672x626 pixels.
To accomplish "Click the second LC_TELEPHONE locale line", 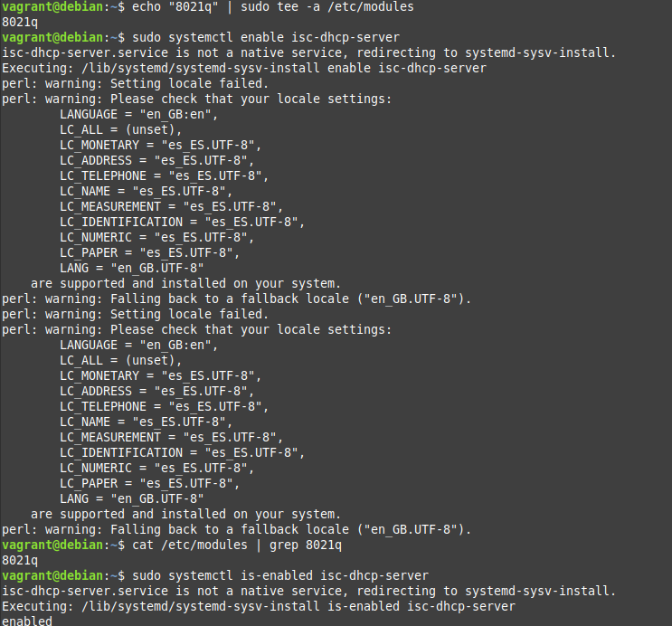I will [165, 406].
